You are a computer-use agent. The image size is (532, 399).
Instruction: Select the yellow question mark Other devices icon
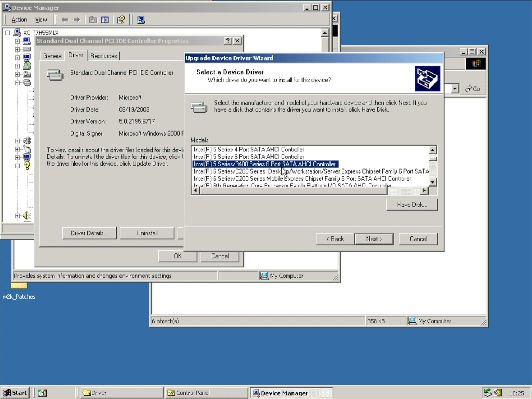[x=27, y=166]
